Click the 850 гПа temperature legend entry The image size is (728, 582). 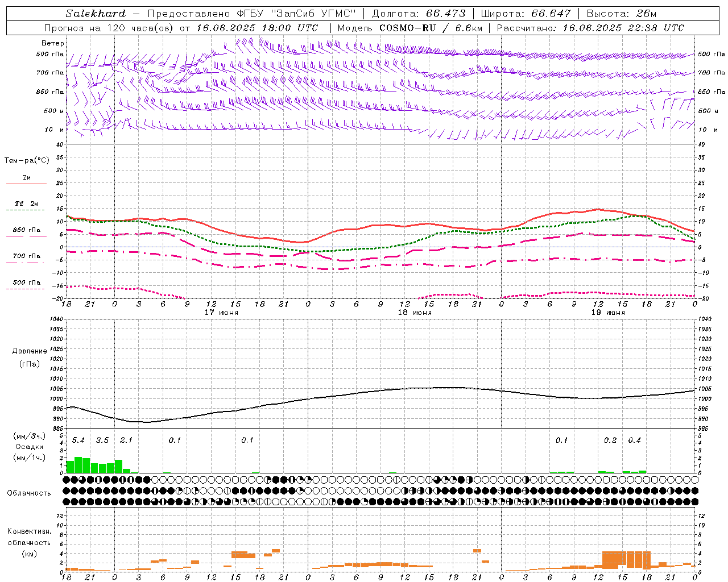[x=26, y=230]
